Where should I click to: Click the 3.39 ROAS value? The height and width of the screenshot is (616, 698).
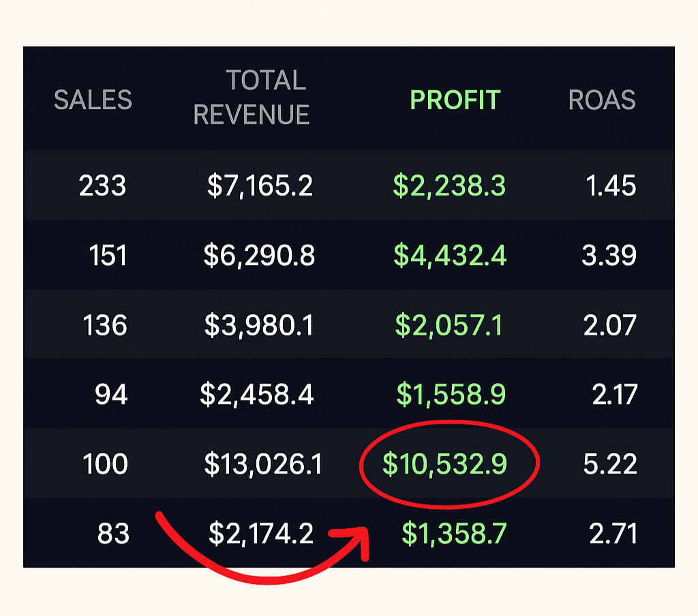[x=609, y=256]
